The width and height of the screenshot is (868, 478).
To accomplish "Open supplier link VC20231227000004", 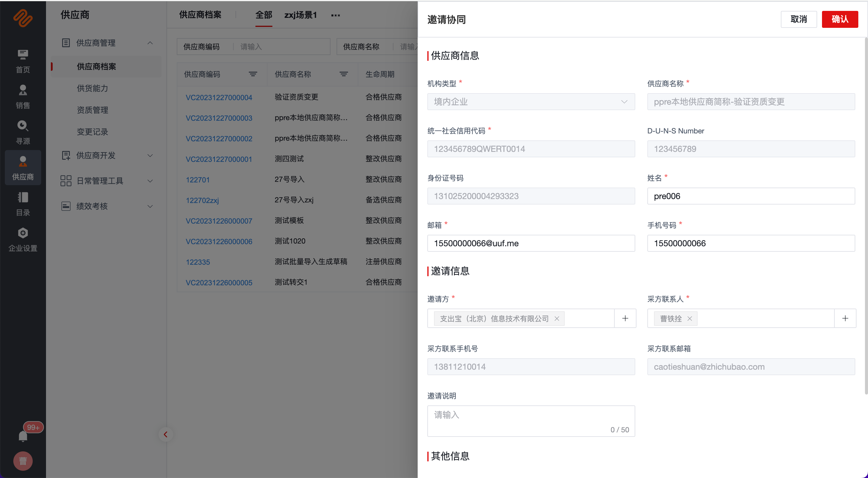I will point(219,97).
